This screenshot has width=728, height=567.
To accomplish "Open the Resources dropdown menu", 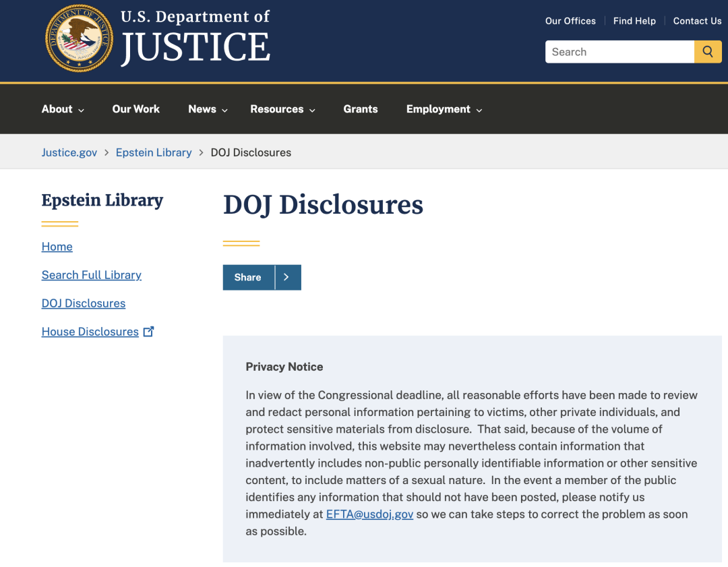I will [282, 109].
